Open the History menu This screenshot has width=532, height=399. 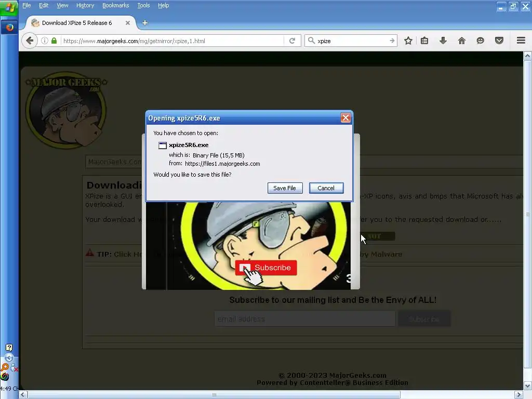click(85, 5)
